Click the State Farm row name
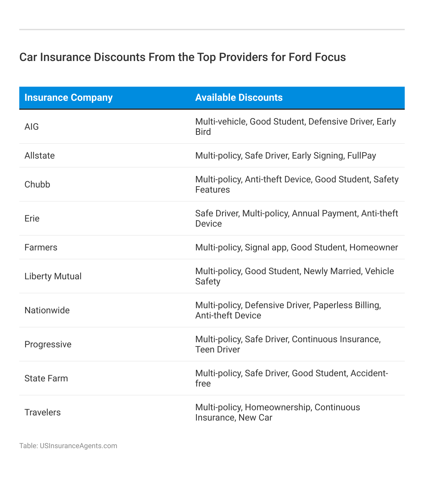The height and width of the screenshot is (504, 424). (x=46, y=378)
